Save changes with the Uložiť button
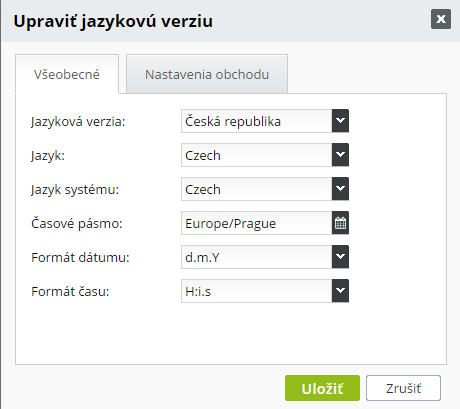460x409 pixels. [x=322, y=388]
